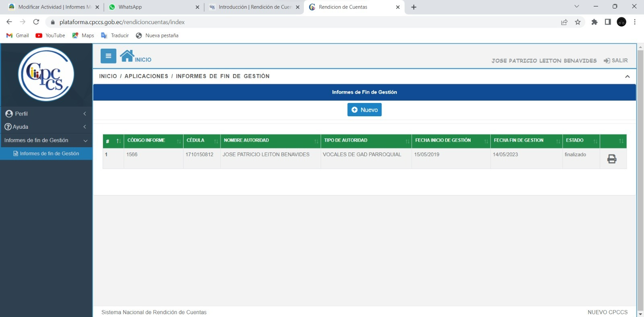The width and height of the screenshot is (644, 317).
Task: Expand the Perfil sidebar menu
Action: tap(46, 114)
